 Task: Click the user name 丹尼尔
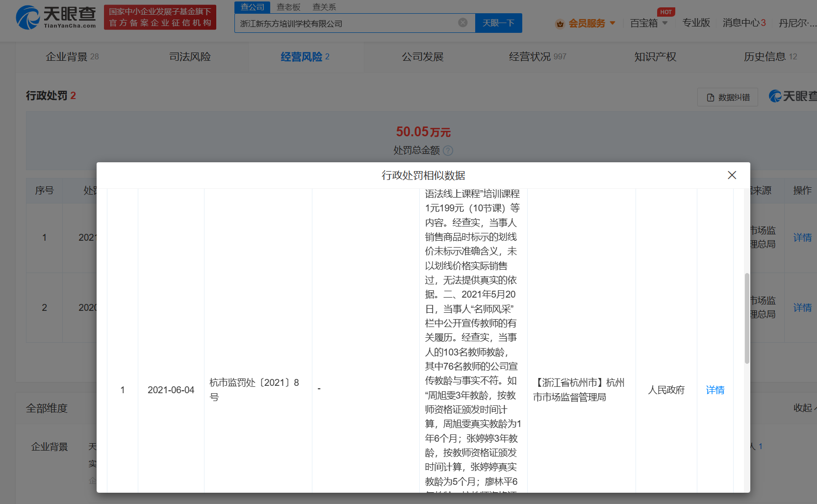coord(797,23)
